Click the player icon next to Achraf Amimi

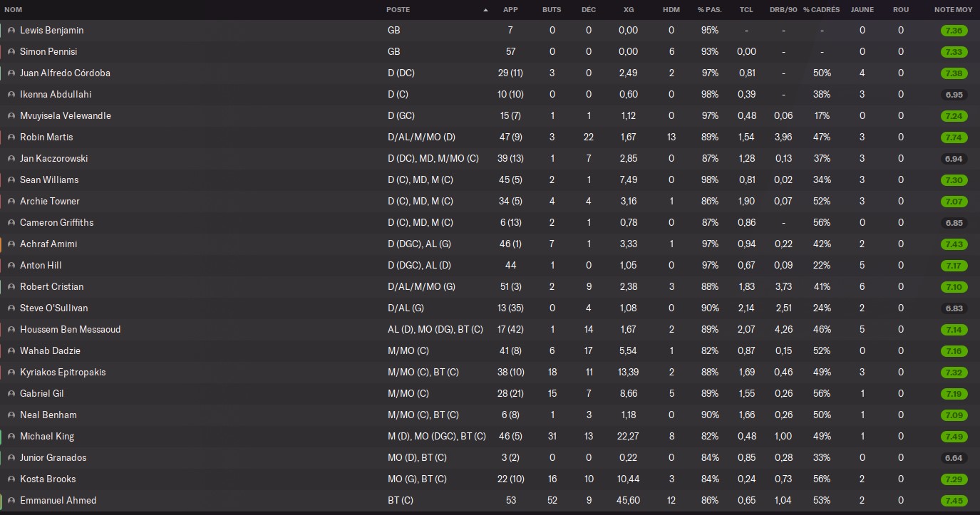(11, 244)
